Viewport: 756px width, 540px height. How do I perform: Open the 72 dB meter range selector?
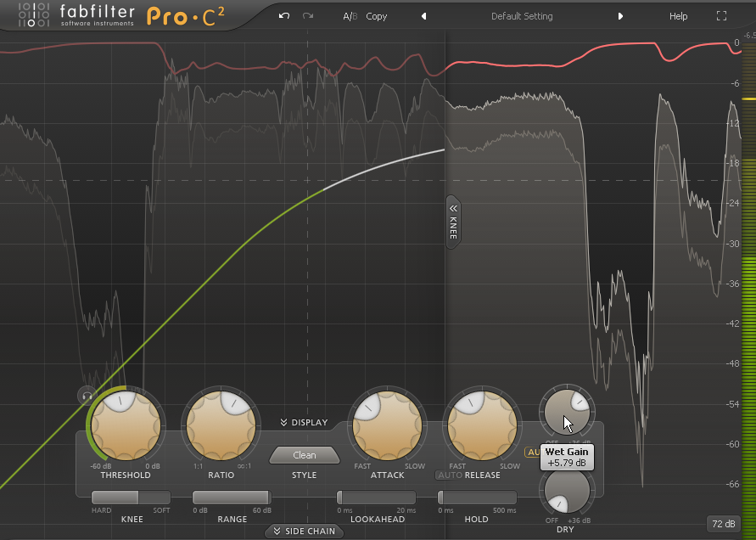coord(724,524)
